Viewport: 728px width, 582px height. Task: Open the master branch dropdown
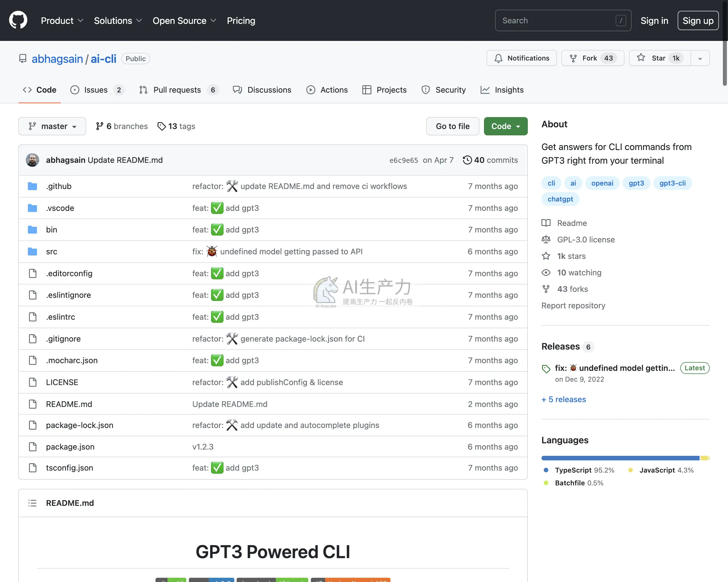click(52, 126)
